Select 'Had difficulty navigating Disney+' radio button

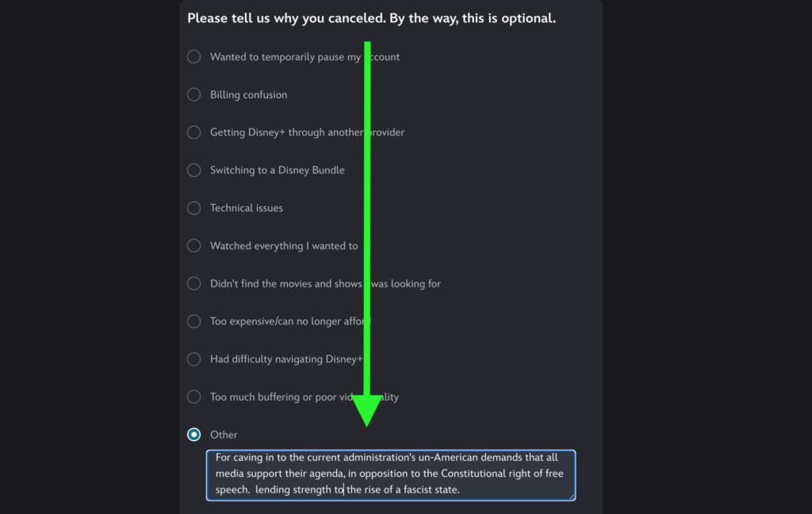(194, 359)
